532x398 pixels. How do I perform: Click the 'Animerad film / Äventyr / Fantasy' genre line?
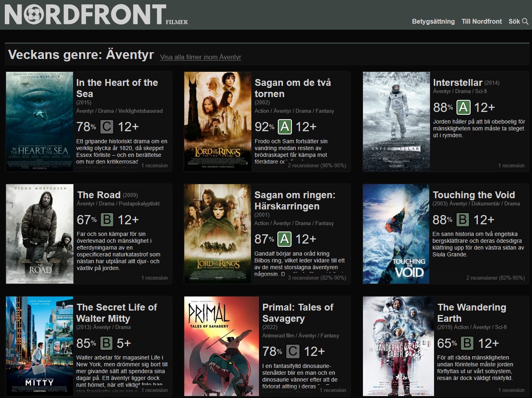(x=301, y=335)
